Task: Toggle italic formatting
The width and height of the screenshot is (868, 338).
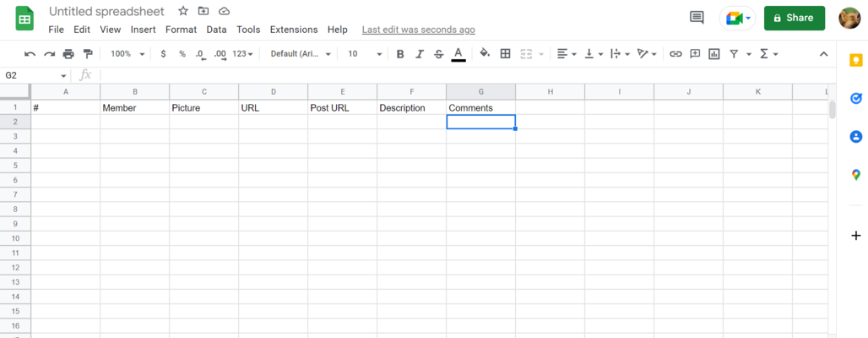Action: [x=420, y=54]
